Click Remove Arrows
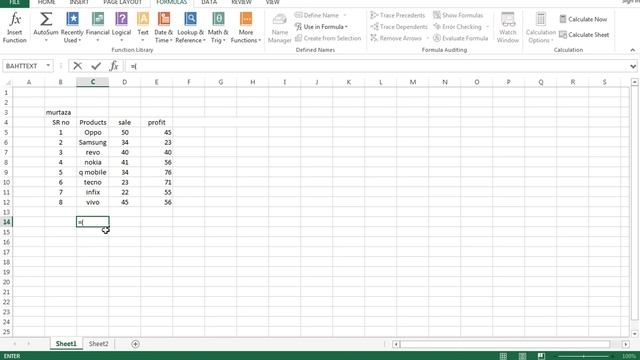This screenshot has height=360, width=640. (x=396, y=38)
